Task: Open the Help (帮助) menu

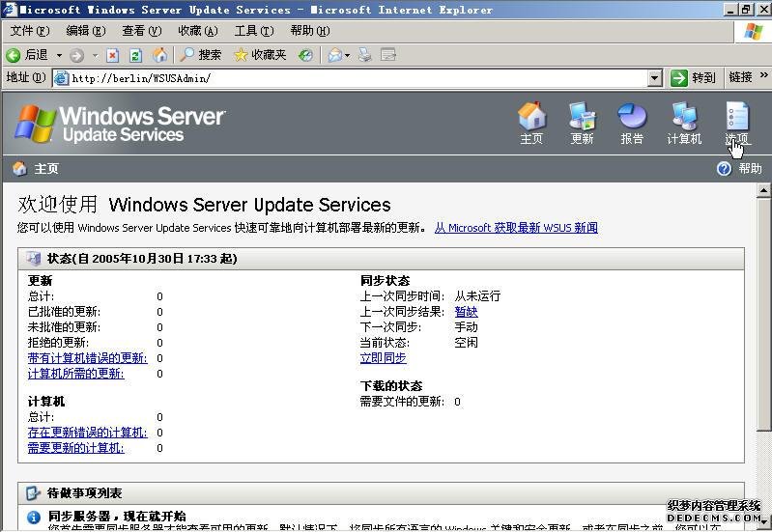Action: (310, 31)
